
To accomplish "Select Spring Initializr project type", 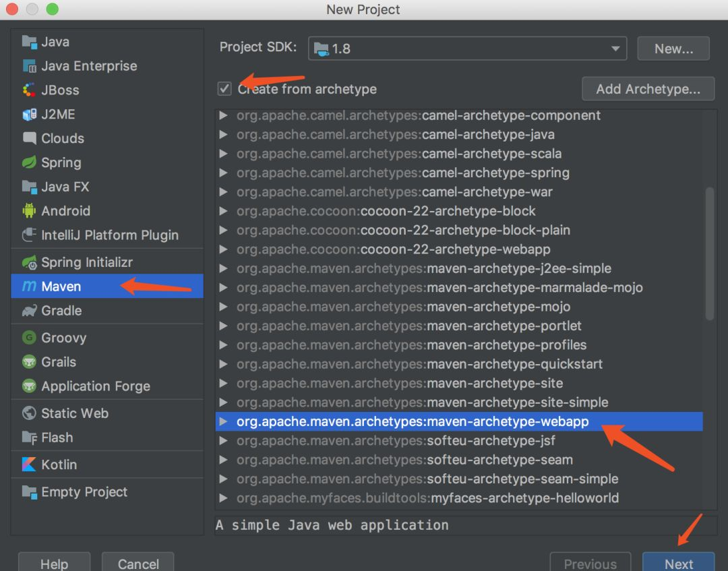I will click(x=107, y=262).
